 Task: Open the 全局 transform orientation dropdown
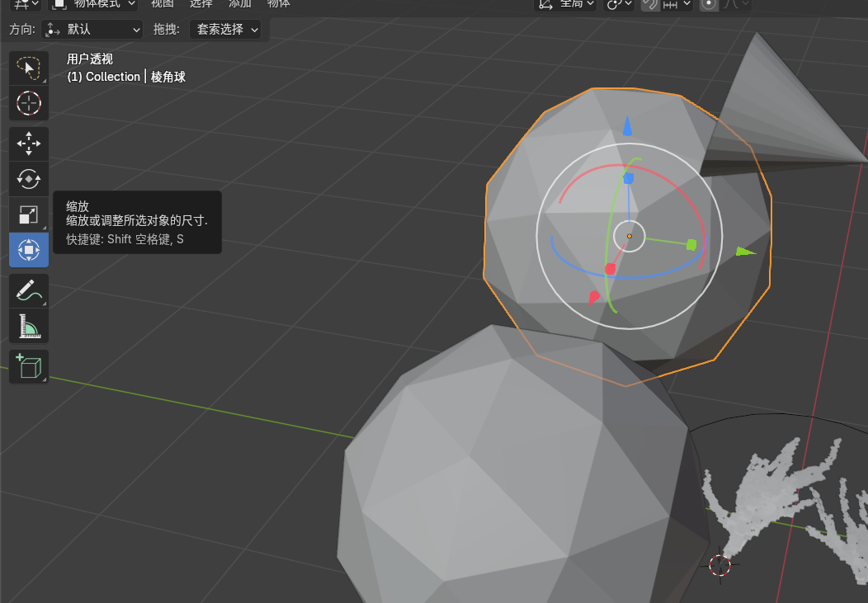pos(565,4)
